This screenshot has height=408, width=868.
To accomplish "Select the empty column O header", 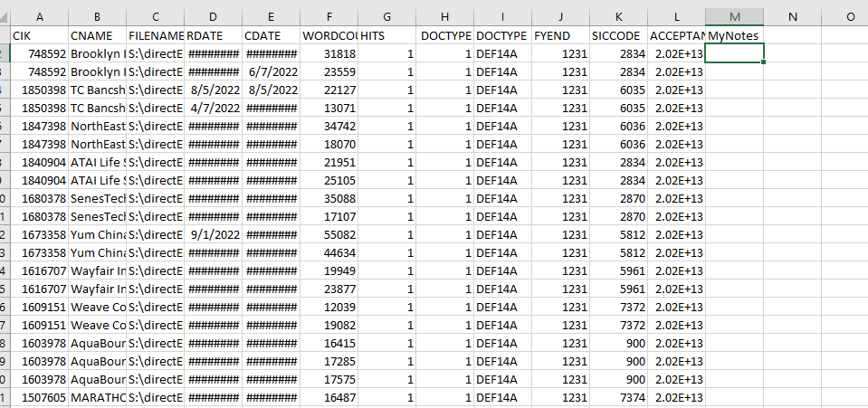I will point(849,16).
